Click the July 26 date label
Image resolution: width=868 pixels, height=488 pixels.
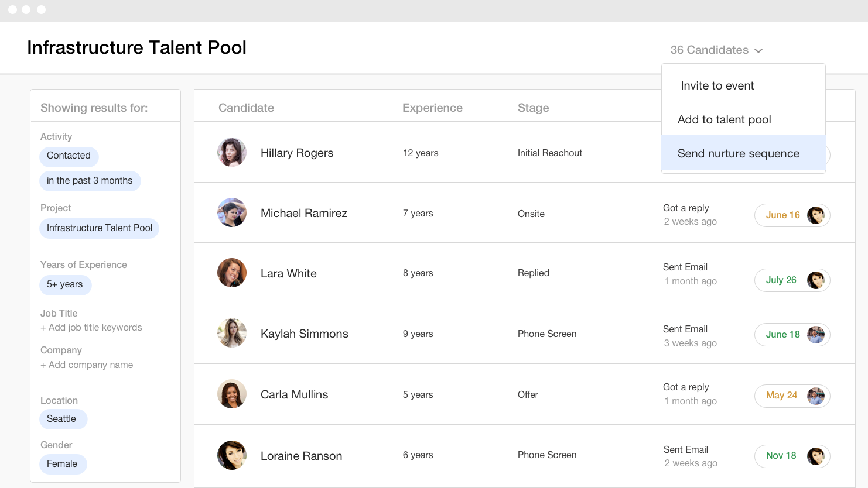(781, 280)
